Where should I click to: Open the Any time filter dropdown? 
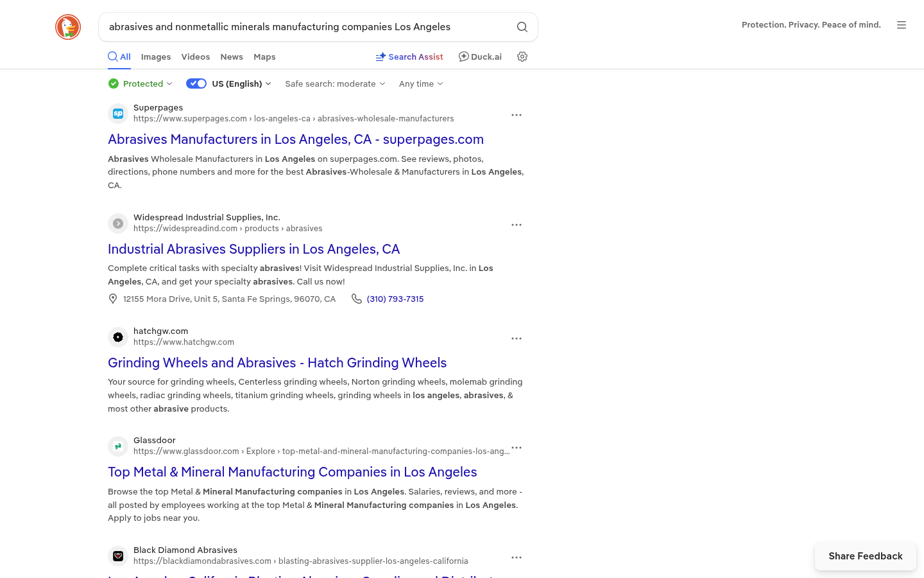coord(421,83)
